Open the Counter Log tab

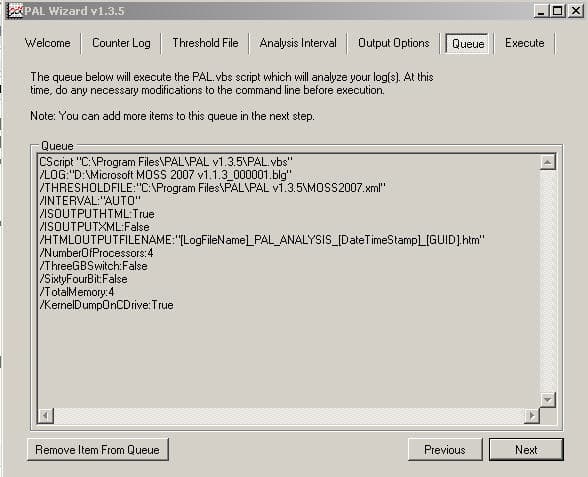121,43
